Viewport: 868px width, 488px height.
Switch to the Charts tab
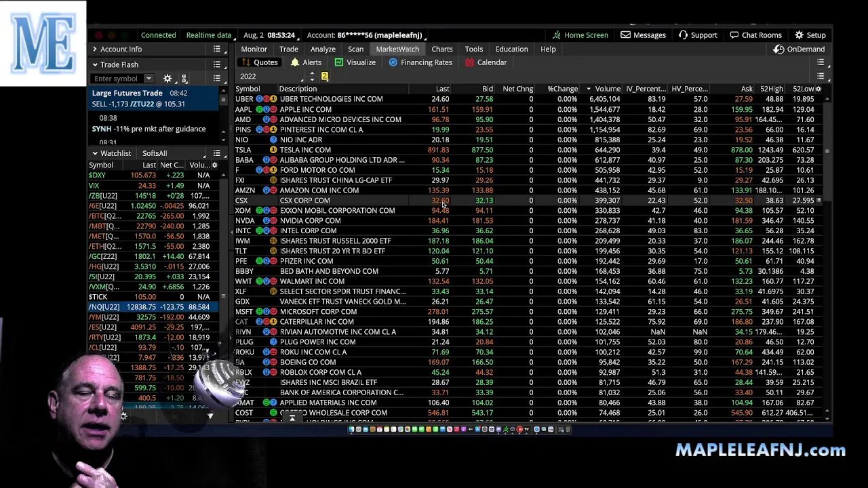442,49
